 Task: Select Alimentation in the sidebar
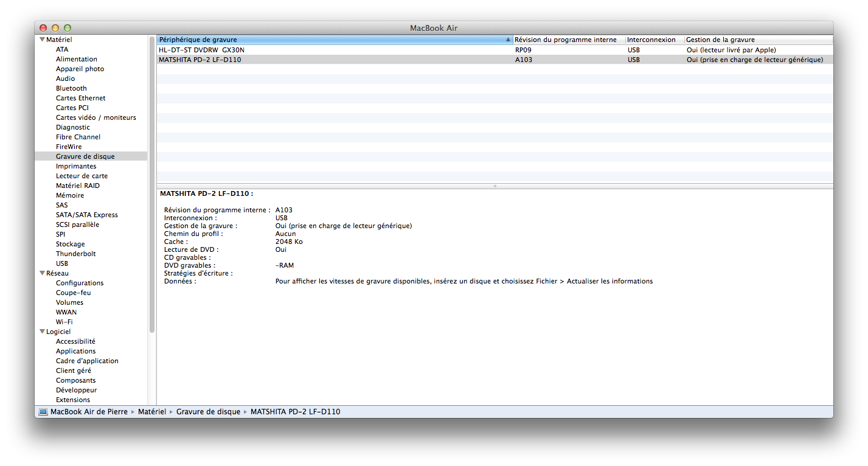77,59
